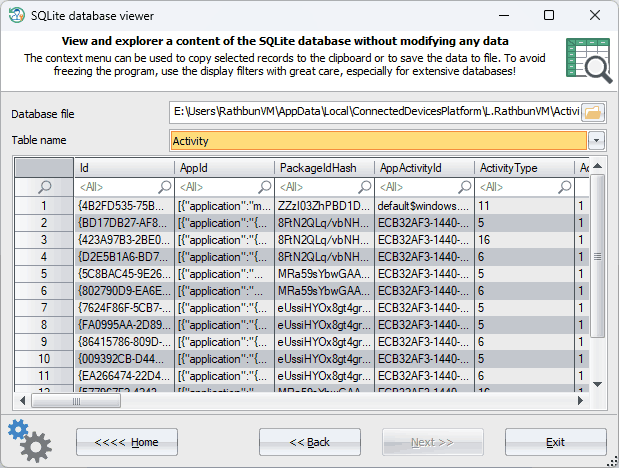
Task: Click the cell {4B2FD535-75B...
Action: tap(124, 206)
